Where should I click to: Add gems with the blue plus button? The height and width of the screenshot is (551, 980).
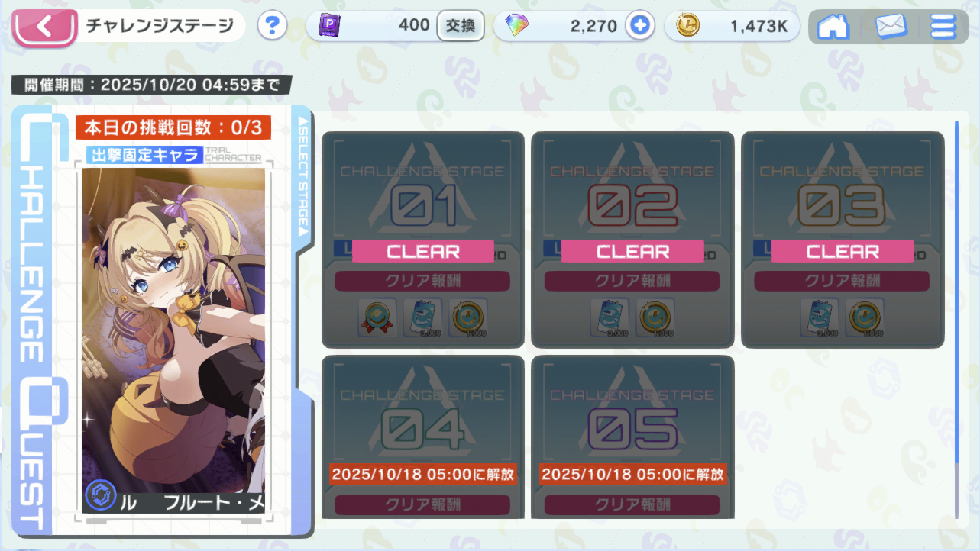[640, 26]
